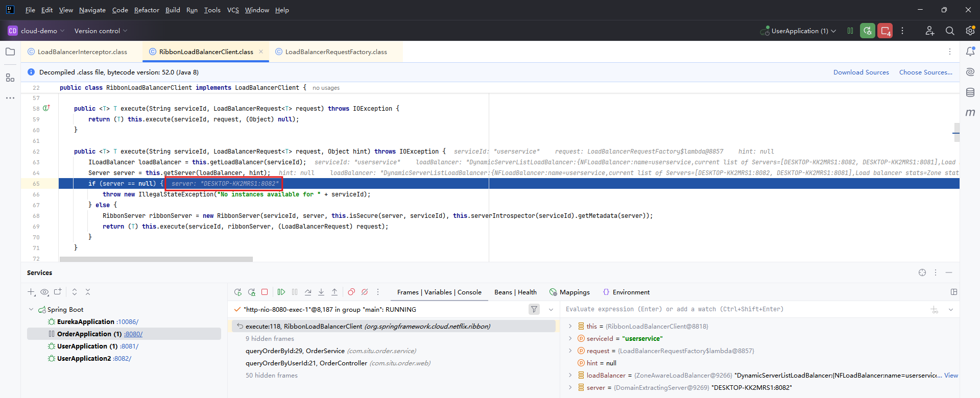Close the RibbonLoadBalancerClient.class tab
The height and width of the screenshot is (398, 980).
(261, 52)
